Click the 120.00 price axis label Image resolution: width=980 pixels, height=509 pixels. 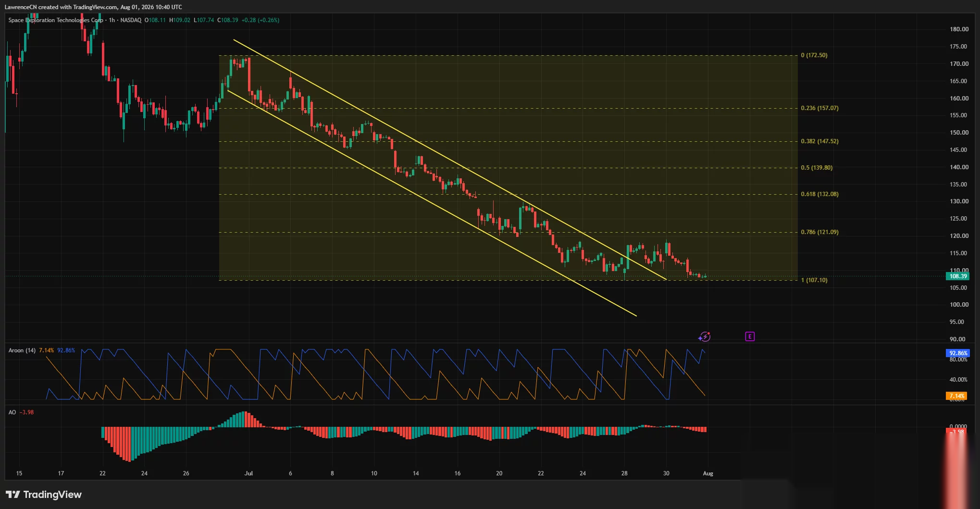click(959, 236)
